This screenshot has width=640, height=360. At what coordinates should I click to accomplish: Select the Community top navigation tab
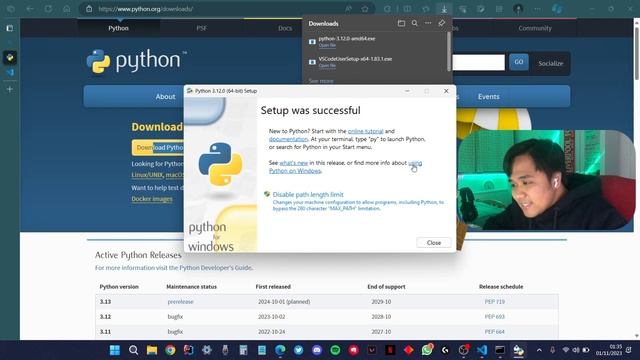(x=535, y=28)
